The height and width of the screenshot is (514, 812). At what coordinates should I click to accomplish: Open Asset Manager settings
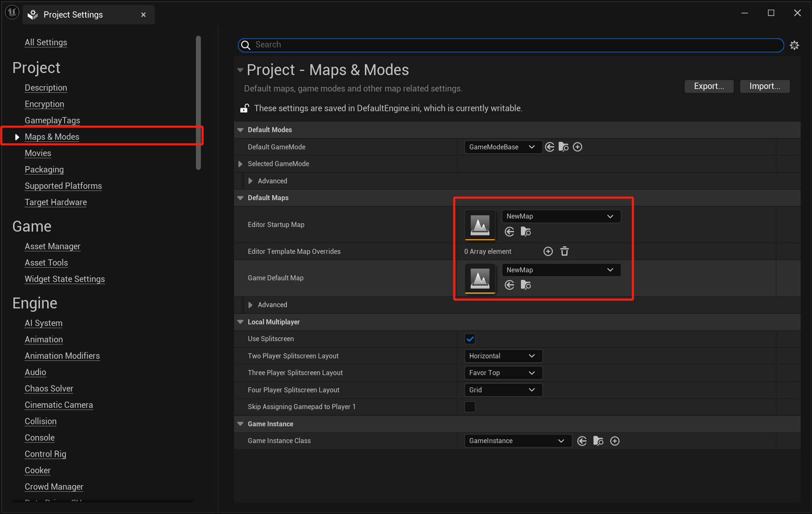52,246
